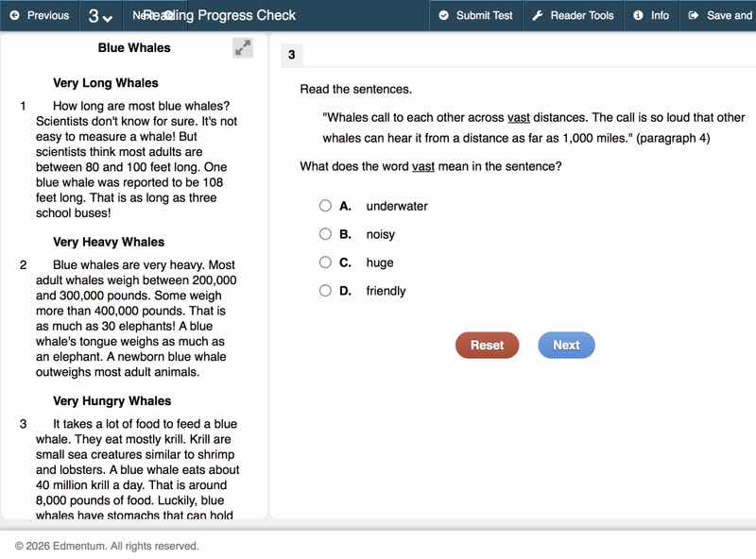Open the question number 3 dropdown
This screenshot has width=756, height=559.
(x=100, y=16)
